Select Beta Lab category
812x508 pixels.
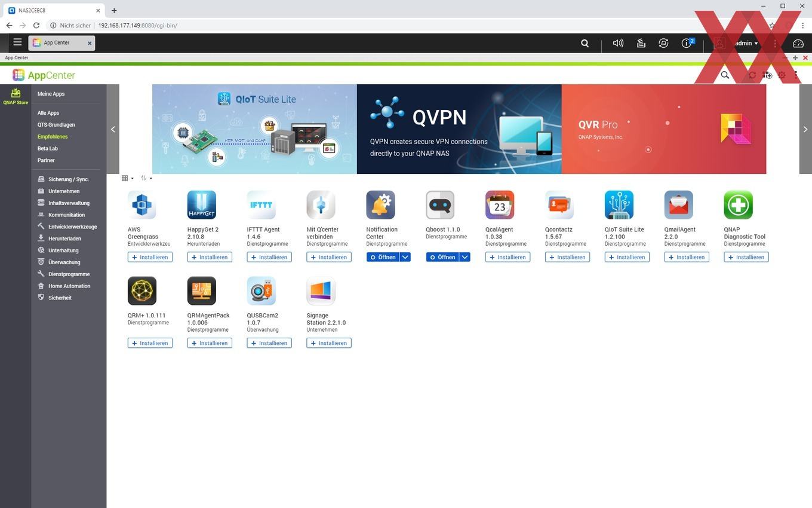pyautogui.click(x=48, y=149)
